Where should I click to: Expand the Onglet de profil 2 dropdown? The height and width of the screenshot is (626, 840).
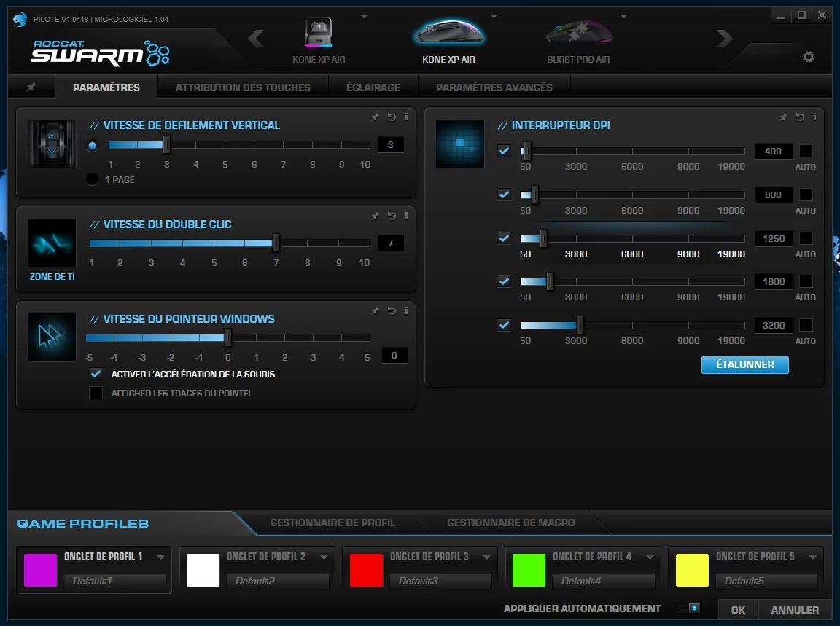(x=324, y=557)
